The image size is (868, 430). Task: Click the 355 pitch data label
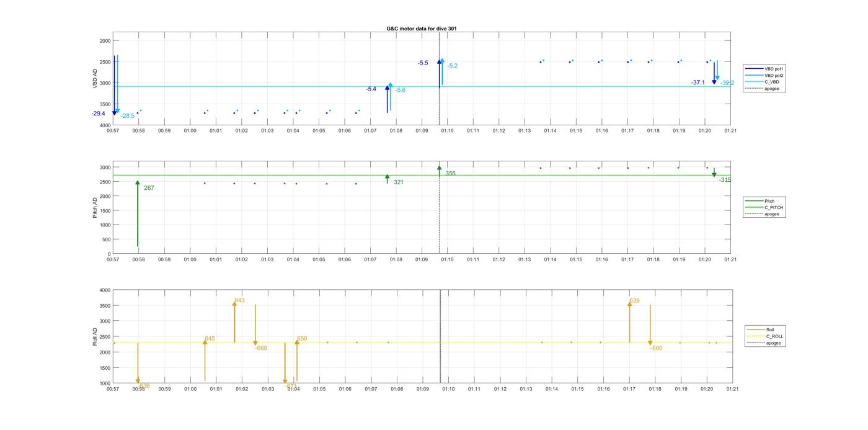pos(450,174)
